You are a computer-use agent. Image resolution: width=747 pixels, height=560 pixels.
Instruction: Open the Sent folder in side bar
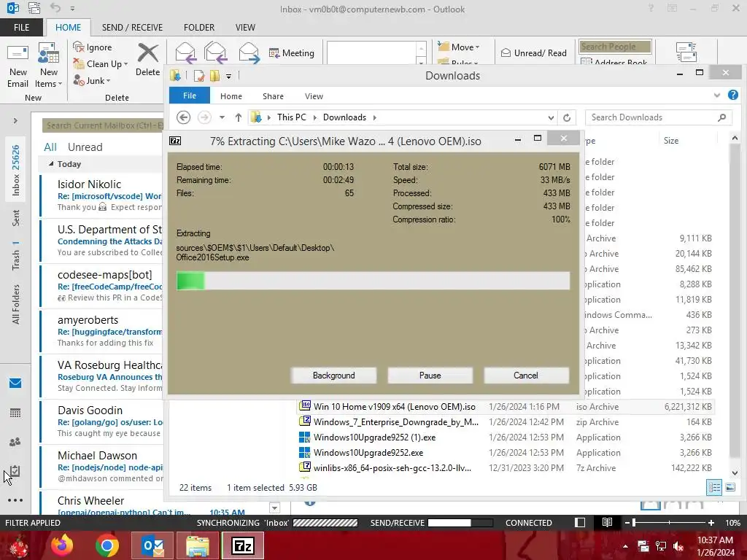tap(16, 217)
